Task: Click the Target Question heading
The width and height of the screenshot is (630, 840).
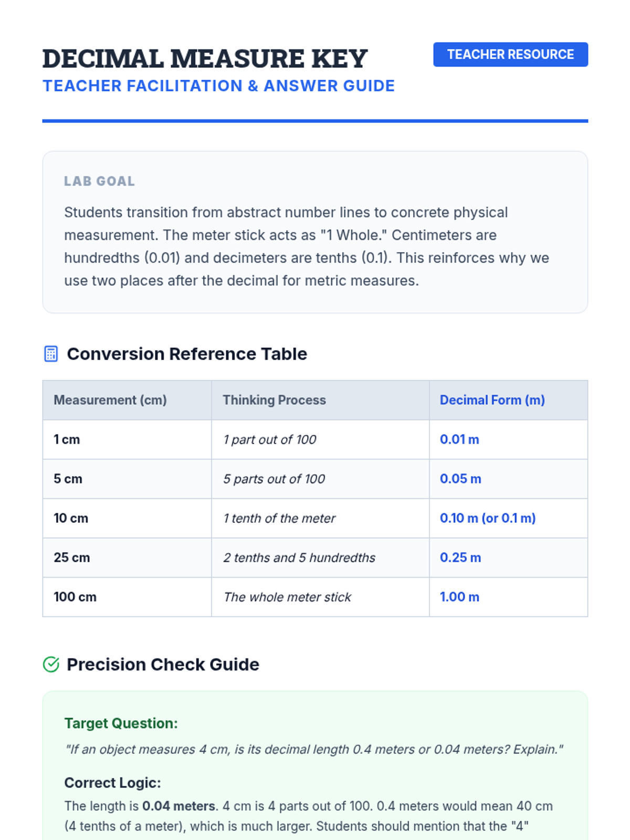Action: click(121, 723)
